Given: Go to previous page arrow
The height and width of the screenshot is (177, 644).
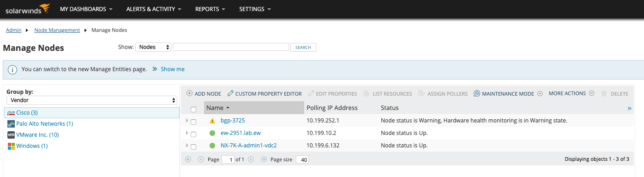Looking at the screenshot, I should click(x=201, y=159).
